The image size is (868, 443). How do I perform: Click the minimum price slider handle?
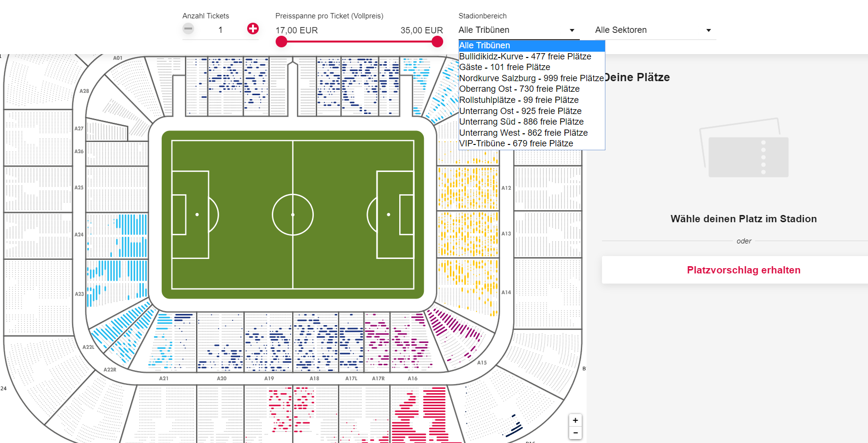[x=281, y=42]
